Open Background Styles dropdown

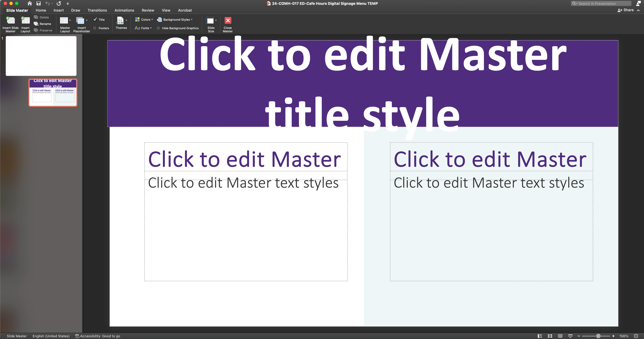pos(175,19)
